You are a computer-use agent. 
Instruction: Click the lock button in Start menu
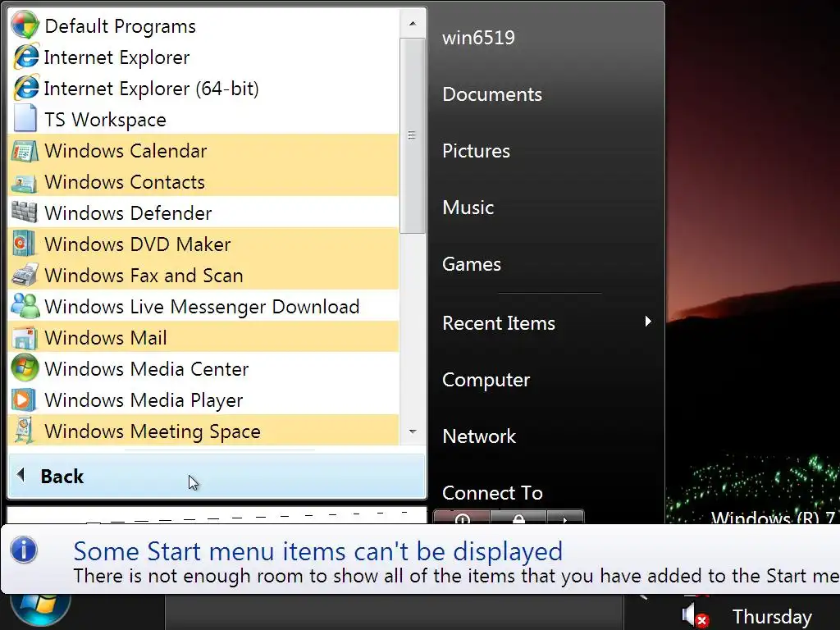tap(518, 518)
